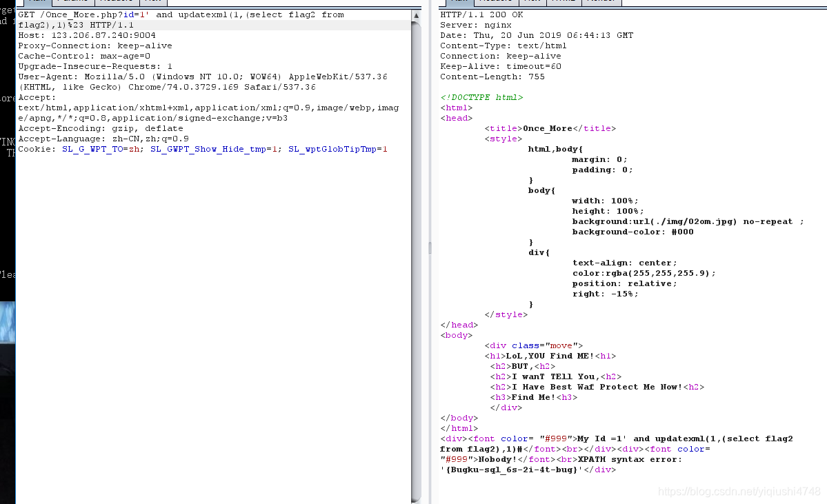Click the Keep-Alive: timeout=60 header
The width and height of the screenshot is (827, 504).
pyautogui.click(x=501, y=66)
